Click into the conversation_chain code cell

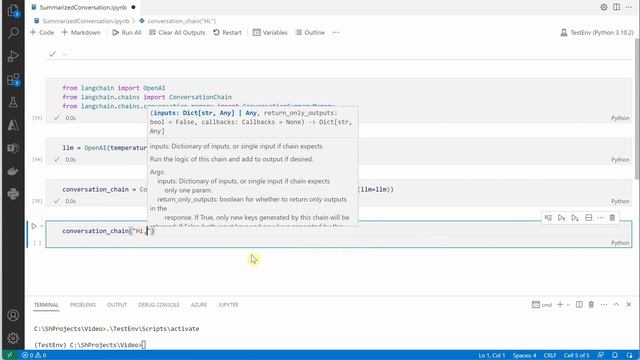point(339,234)
